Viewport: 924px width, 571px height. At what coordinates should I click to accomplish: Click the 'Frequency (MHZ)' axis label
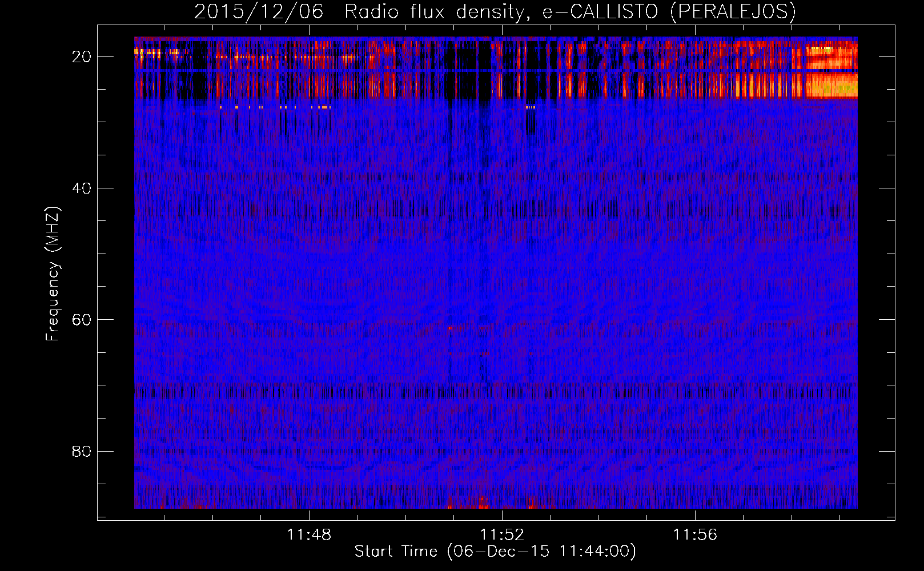[x=53, y=274]
